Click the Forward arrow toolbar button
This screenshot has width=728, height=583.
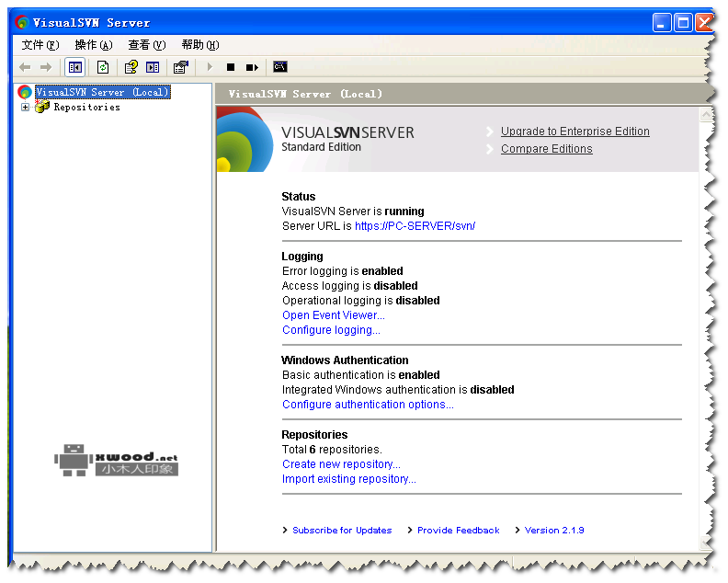click(46, 67)
